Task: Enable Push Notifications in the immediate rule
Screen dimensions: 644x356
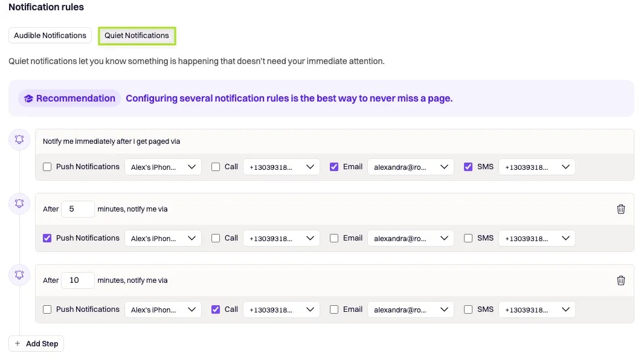Action: (x=47, y=167)
